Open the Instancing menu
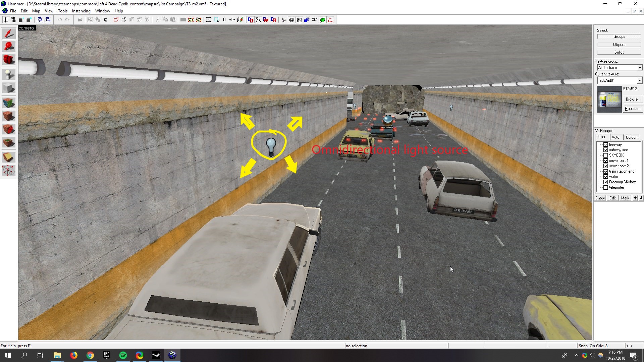This screenshot has height=362, width=644. tap(81, 11)
